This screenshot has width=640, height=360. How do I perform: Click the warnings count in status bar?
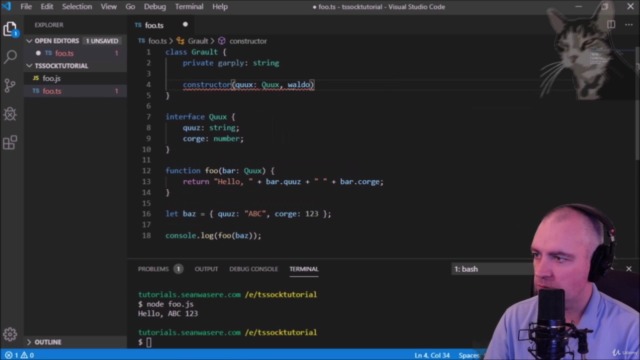click(x=27, y=355)
